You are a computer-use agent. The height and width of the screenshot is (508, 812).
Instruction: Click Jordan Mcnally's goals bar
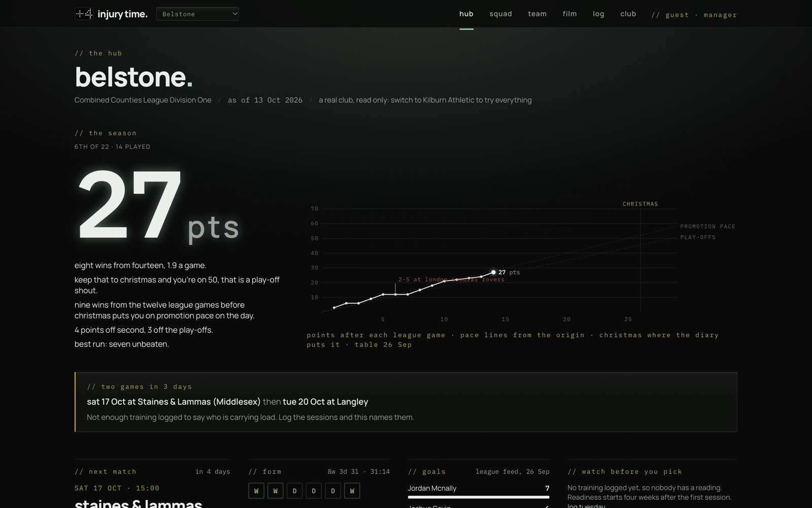pyautogui.click(x=479, y=497)
